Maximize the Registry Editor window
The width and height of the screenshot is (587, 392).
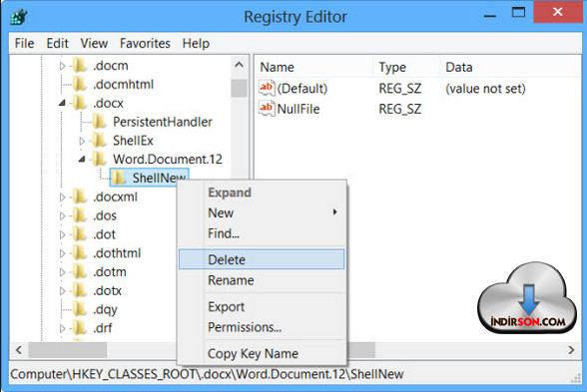(x=518, y=13)
